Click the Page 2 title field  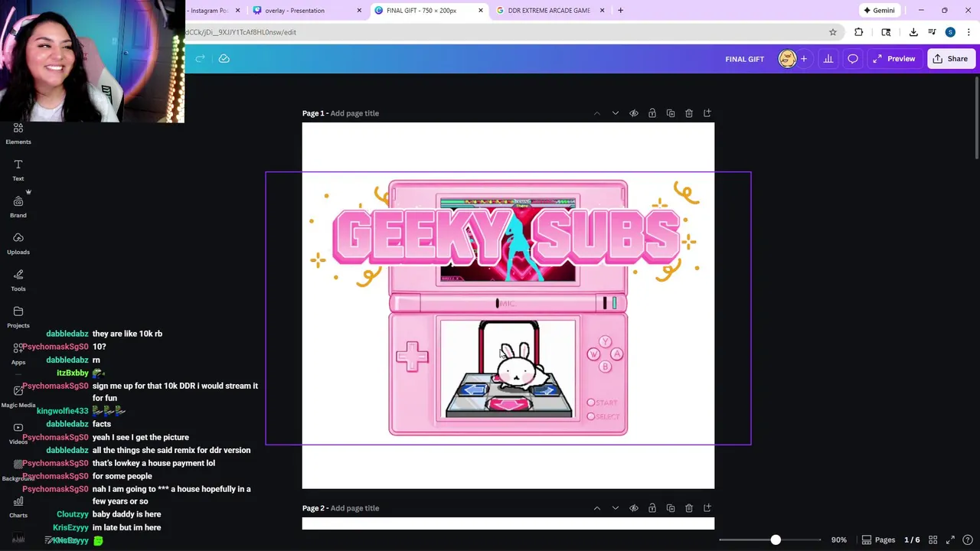coord(354,508)
